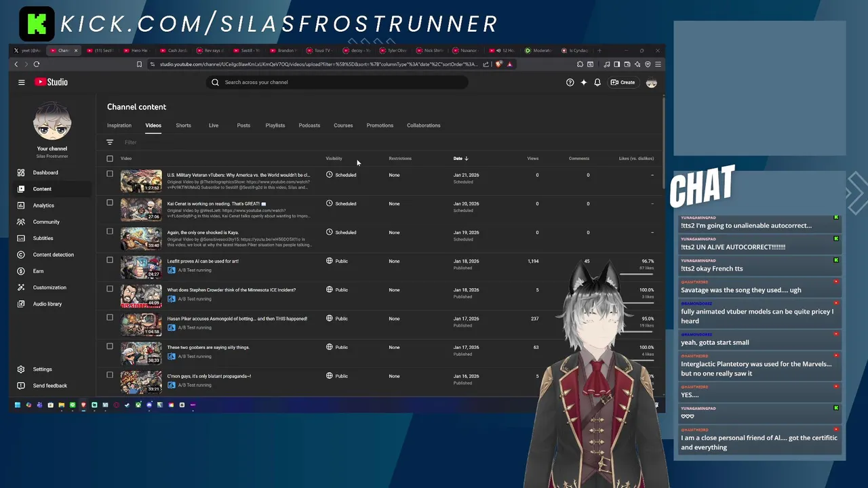Click the scheduled clock icon for the Kai Cenat video
868x488 pixels.
[330, 203]
